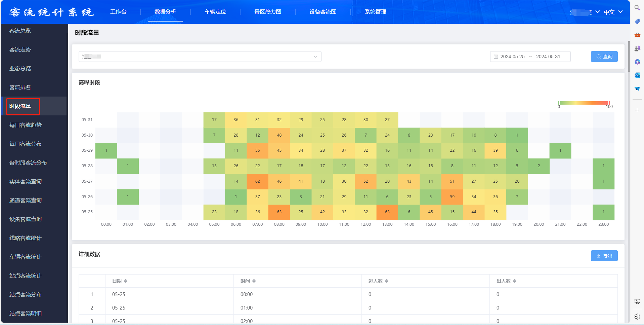Switch to the 车辆定位 tab
The height and width of the screenshot is (325, 644).
coord(215,12)
